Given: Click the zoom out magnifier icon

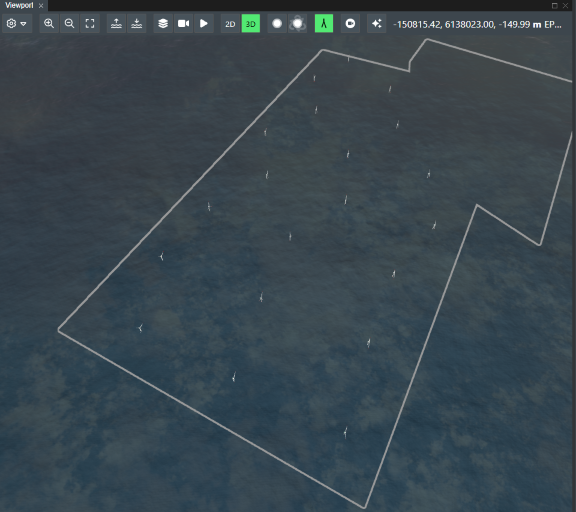Looking at the screenshot, I should pos(69,24).
